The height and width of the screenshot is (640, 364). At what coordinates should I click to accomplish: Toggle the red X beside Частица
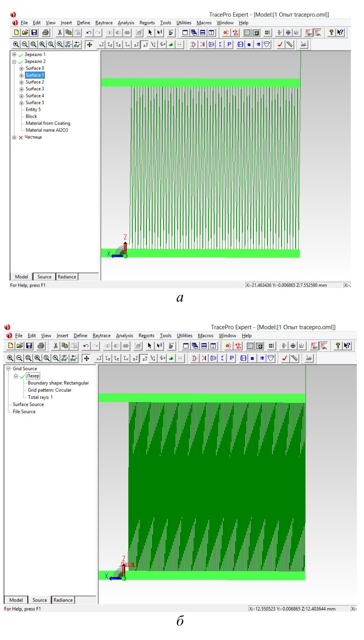[x=21, y=138]
